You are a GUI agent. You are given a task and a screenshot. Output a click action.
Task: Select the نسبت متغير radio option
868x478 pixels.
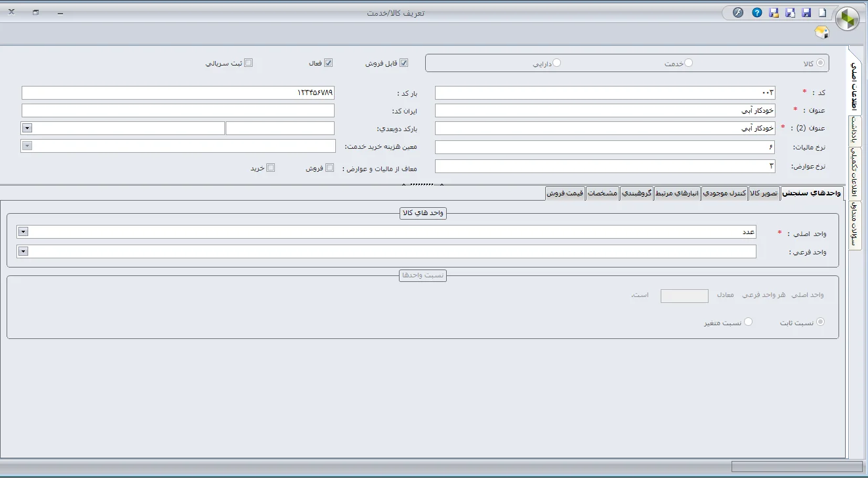(748, 322)
